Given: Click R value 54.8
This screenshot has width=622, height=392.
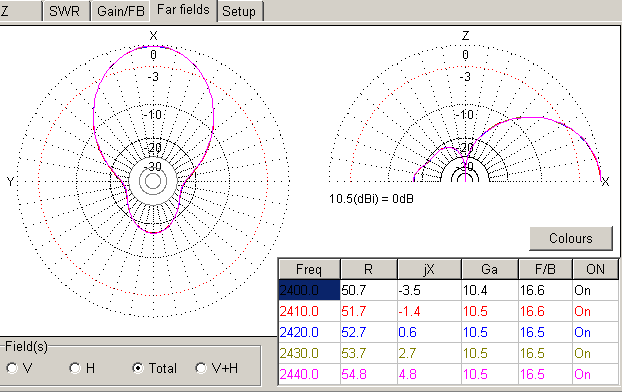Looking at the screenshot, I should [369, 374].
